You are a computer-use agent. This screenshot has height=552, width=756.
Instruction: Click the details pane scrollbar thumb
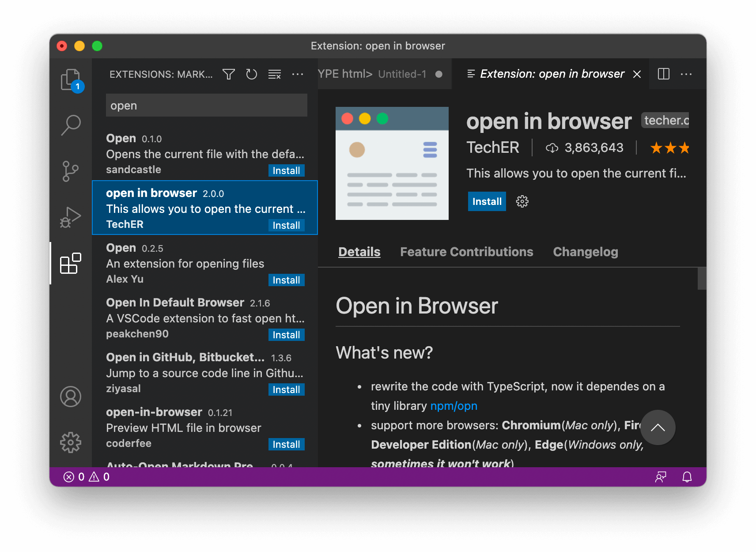pyautogui.click(x=702, y=279)
